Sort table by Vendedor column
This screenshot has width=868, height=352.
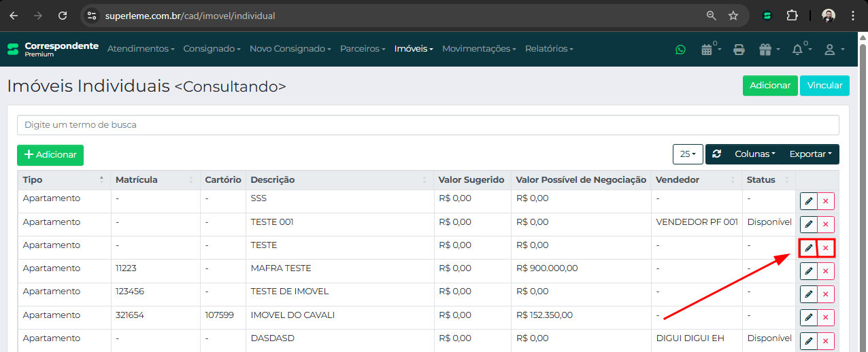[x=697, y=180]
